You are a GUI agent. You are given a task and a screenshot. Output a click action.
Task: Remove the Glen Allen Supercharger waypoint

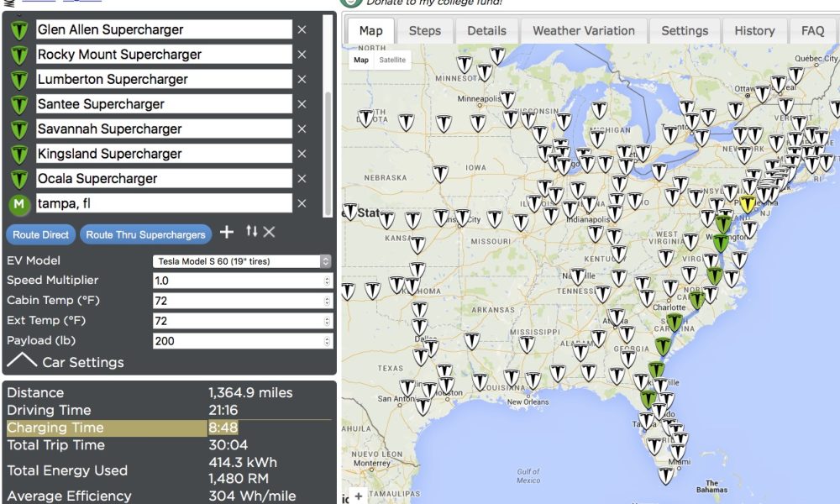click(x=302, y=29)
